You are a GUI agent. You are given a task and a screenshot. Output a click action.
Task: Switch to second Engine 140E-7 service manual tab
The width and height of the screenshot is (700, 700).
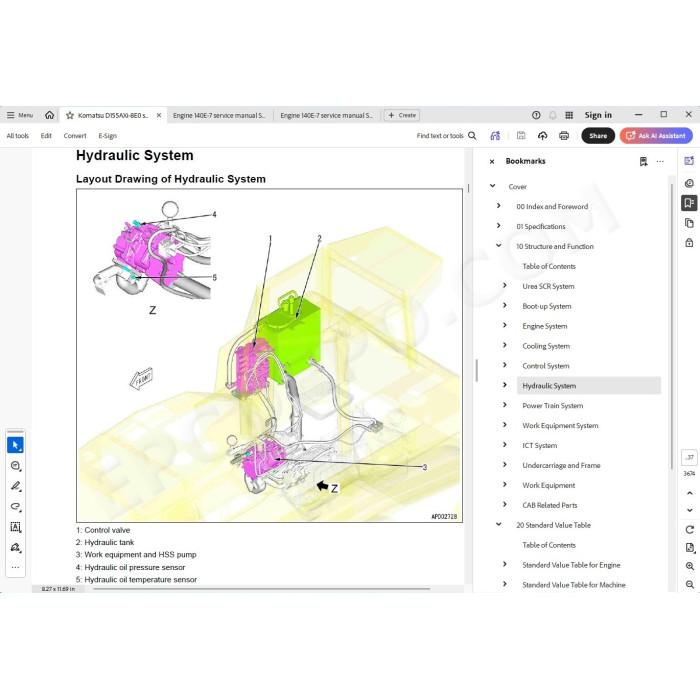coord(326,115)
